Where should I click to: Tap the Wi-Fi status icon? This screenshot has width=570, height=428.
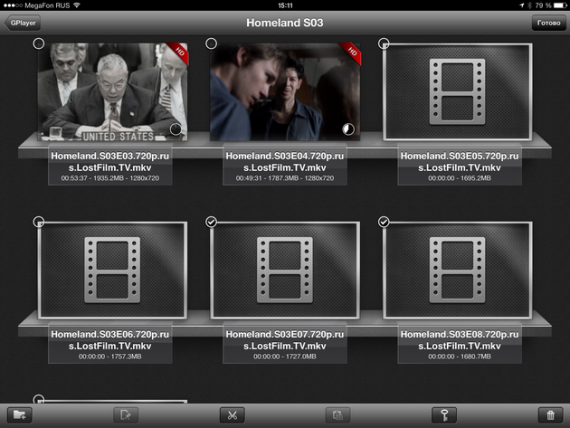pos(76,5)
